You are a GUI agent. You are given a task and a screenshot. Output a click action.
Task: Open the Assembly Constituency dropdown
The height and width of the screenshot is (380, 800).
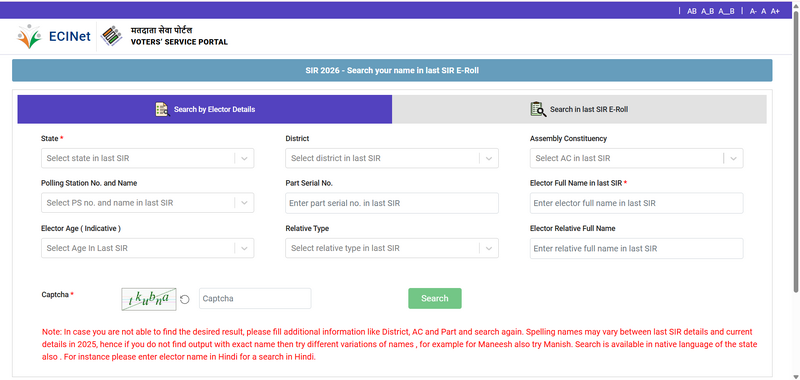tap(636, 158)
